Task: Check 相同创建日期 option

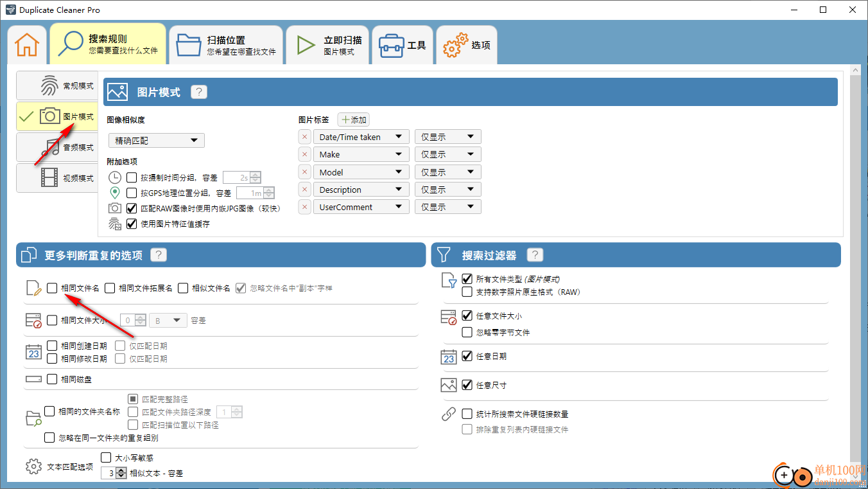Action: pyautogui.click(x=52, y=346)
